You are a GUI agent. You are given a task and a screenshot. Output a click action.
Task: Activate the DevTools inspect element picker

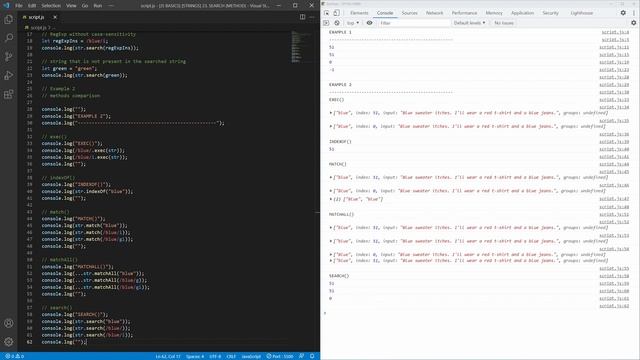(327, 13)
